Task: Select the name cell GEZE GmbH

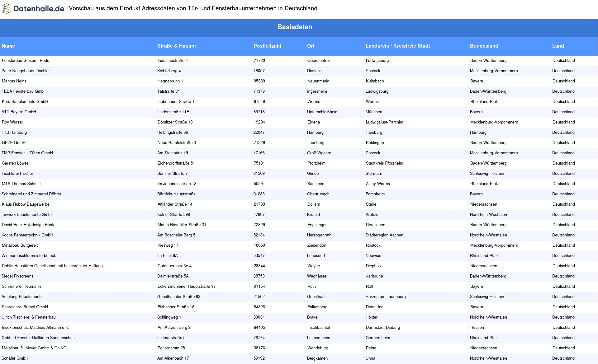Action: tap(78, 143)
